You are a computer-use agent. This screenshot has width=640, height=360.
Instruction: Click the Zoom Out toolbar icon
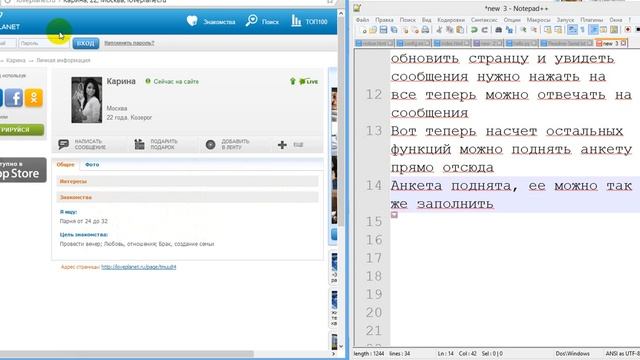533,30
